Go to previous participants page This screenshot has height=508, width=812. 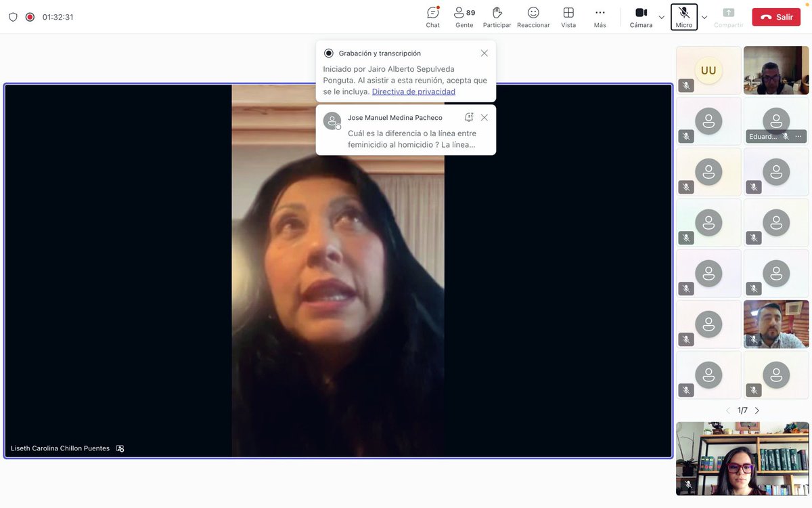pyautogui.click(x=728, y=410)
